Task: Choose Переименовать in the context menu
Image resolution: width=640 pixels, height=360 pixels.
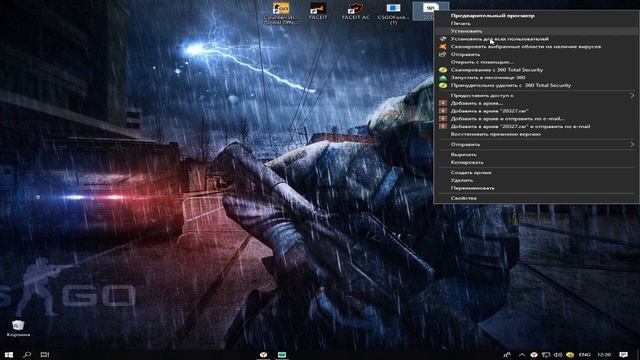Action: 536,188
